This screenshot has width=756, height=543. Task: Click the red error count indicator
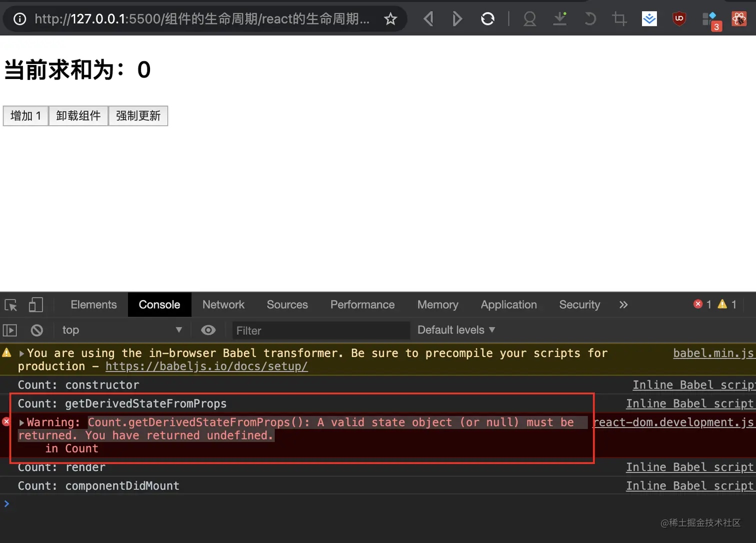[702, 304]
